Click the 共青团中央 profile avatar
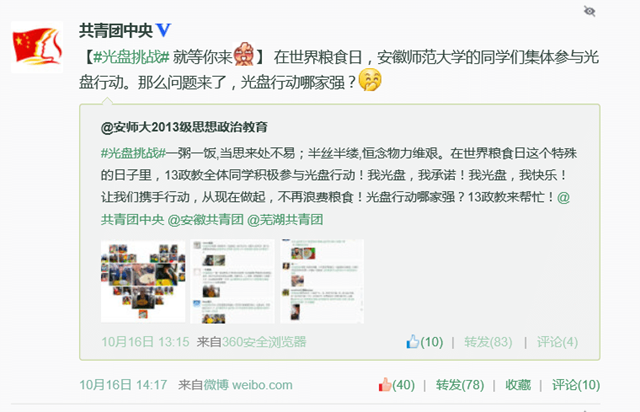 37,47
